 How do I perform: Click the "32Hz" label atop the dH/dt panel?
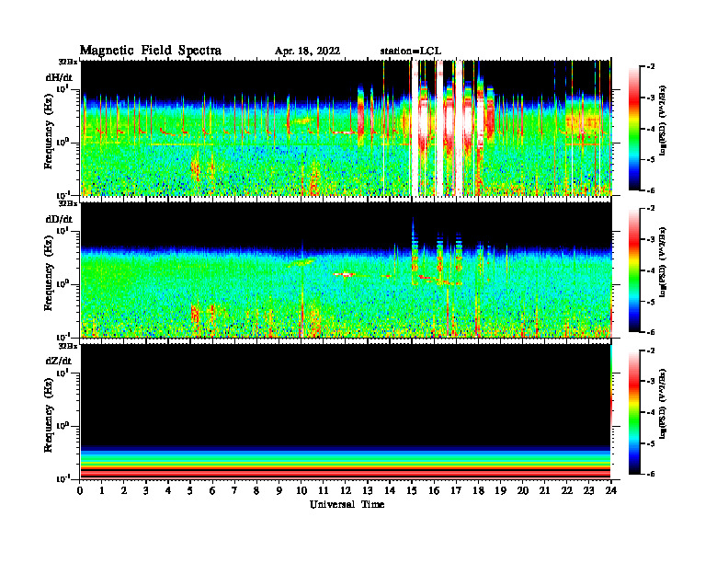click(x=67, y=62)
